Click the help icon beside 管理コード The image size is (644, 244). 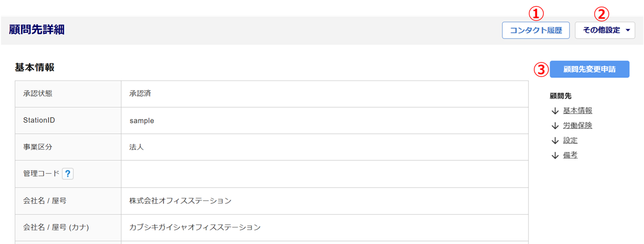pos(68,174)
